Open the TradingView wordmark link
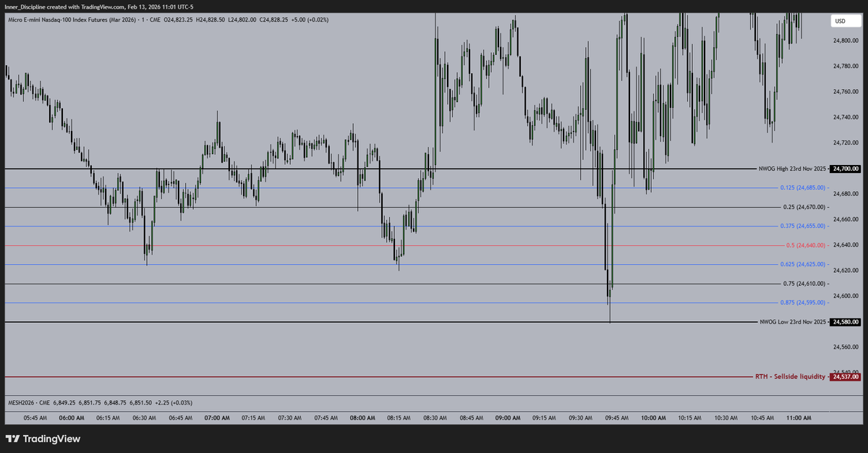Screen dimensions: 868x453 point(51,439)
